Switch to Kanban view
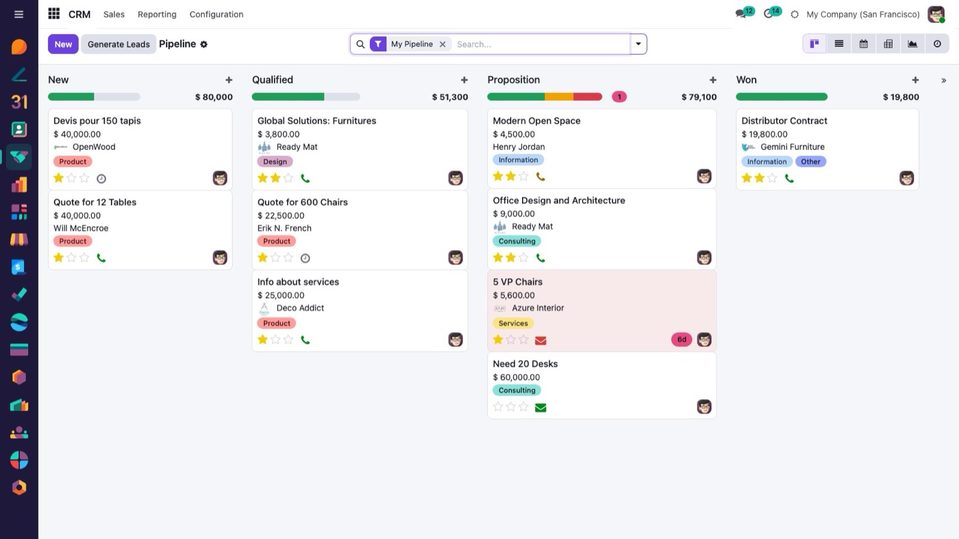 click(x=815, y=44)
